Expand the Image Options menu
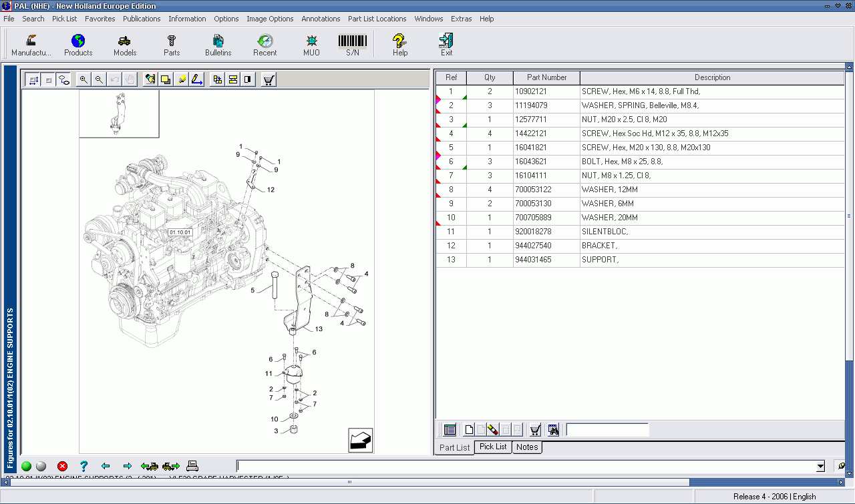855x504 pixels. 270,19
